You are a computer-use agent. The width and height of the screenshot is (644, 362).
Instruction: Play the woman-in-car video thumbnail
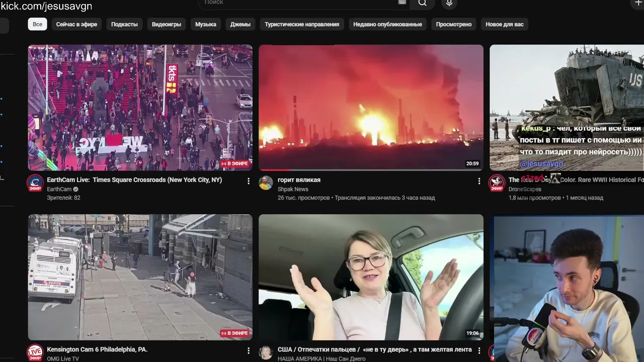371,277
